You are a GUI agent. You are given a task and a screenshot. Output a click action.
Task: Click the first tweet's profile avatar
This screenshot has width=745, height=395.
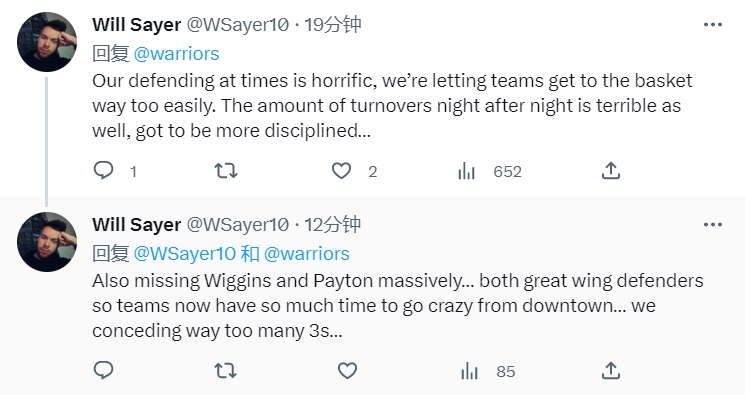tap(47, 42)
